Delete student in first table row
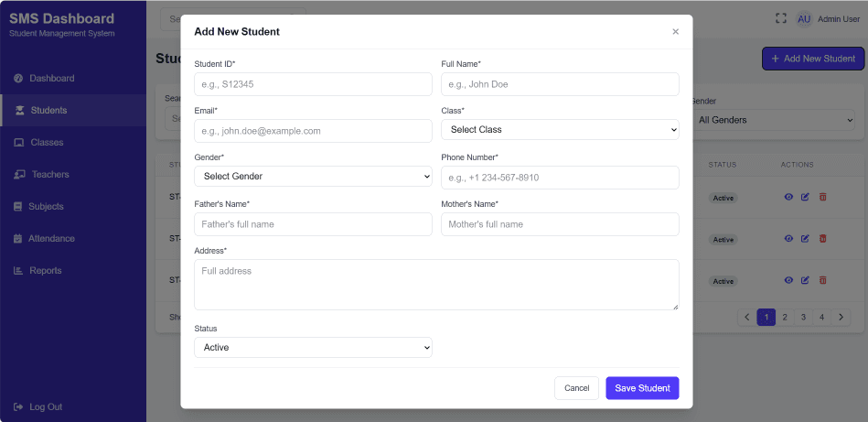 pos(822,197)
